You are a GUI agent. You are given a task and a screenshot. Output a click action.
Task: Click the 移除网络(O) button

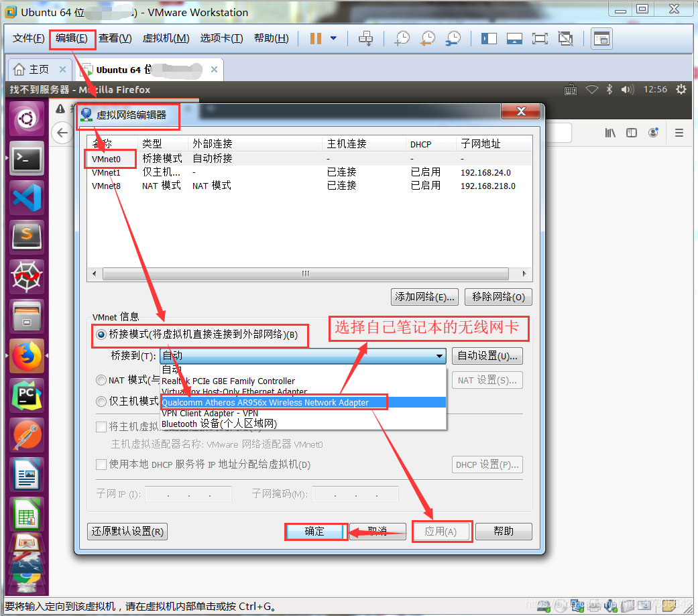click(499, 297)
